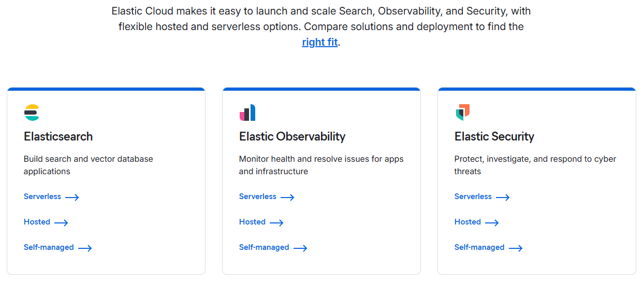
Task: Click the Elastic Security shield icon
Action: point(463,112)
